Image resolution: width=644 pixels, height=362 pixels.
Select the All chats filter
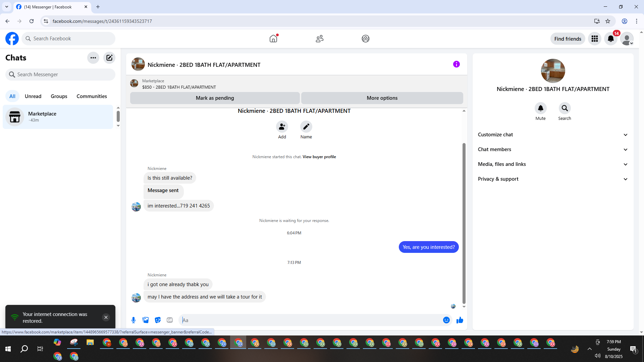coord(12,96)
